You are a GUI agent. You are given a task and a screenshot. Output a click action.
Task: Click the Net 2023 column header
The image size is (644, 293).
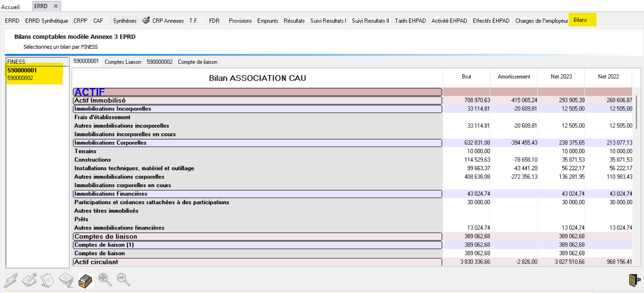(x=561, y=77)
